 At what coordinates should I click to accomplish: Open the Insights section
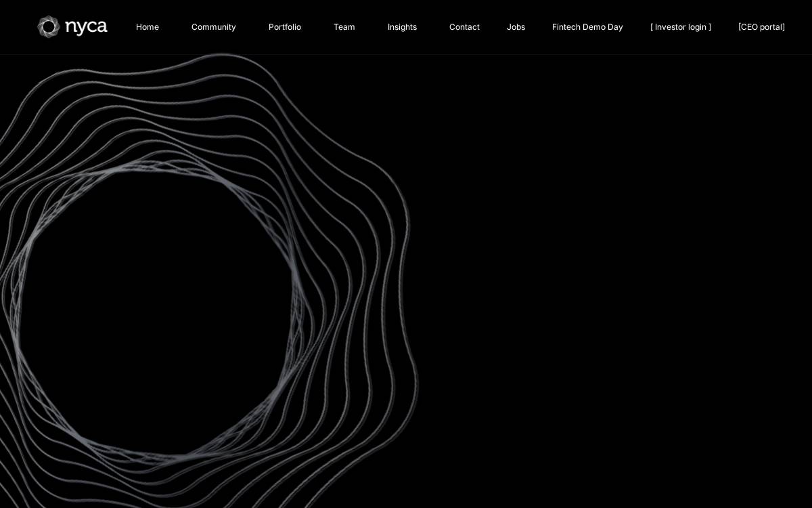coord(402,27)
